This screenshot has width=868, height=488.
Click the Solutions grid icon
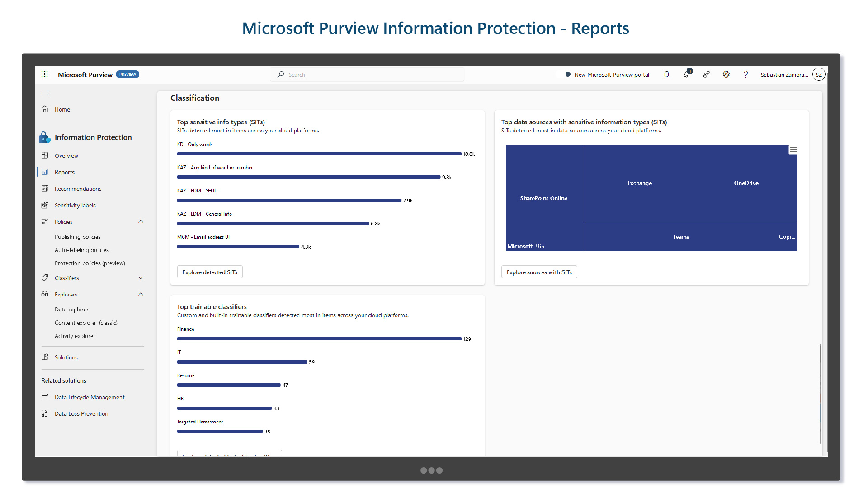tap(45, 357)
